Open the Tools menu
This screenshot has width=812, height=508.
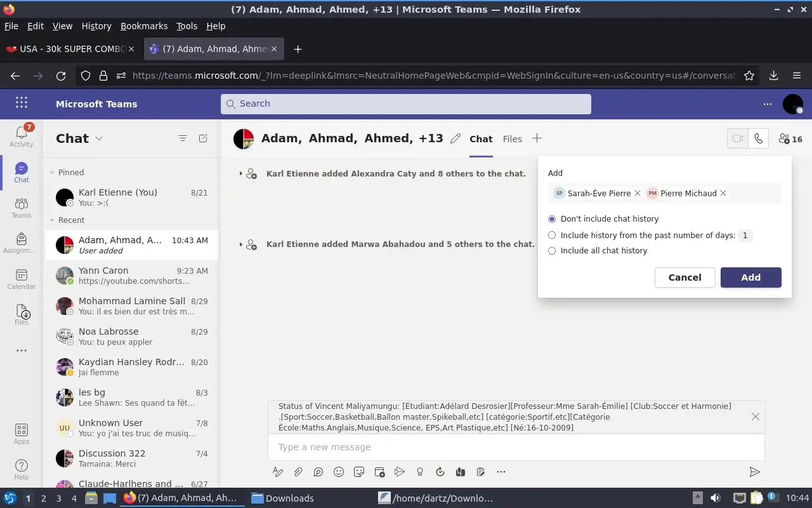click(187, 26)
